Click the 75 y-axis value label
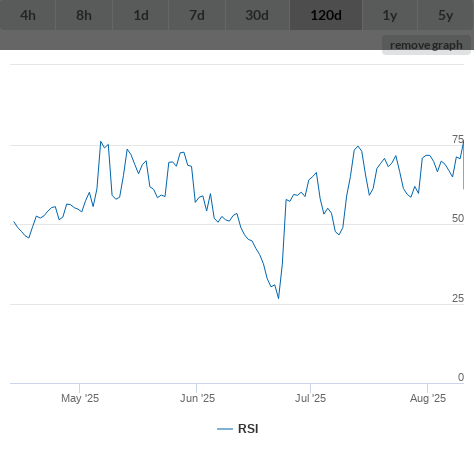474x455 pixels. tap(458, 139)
